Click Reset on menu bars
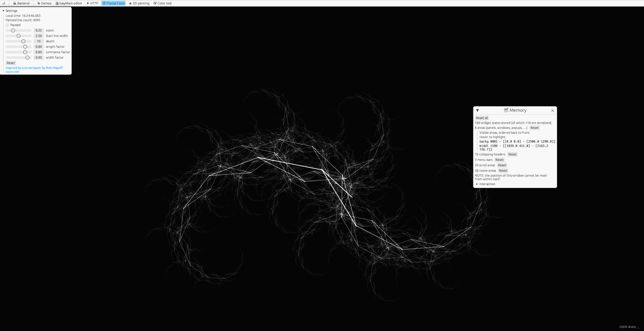 click(x=499, y=160)
